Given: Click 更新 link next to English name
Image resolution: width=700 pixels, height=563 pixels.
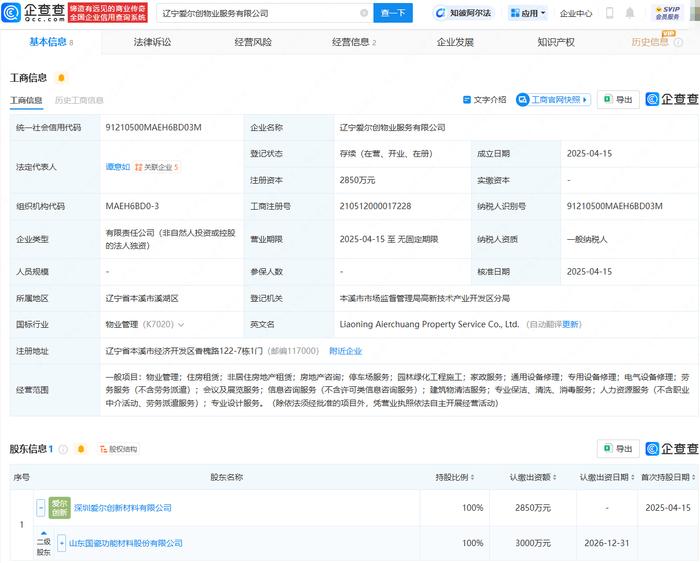Looking at the screenshot, I should click(570, 324).
